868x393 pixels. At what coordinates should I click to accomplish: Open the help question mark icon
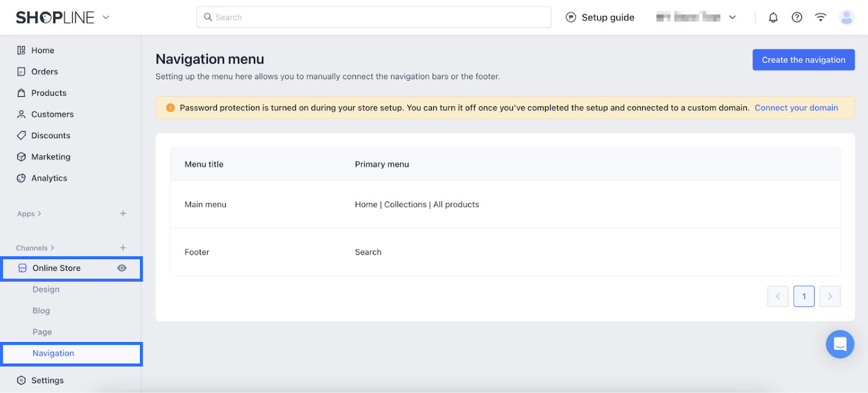click(x=797, y=17)
